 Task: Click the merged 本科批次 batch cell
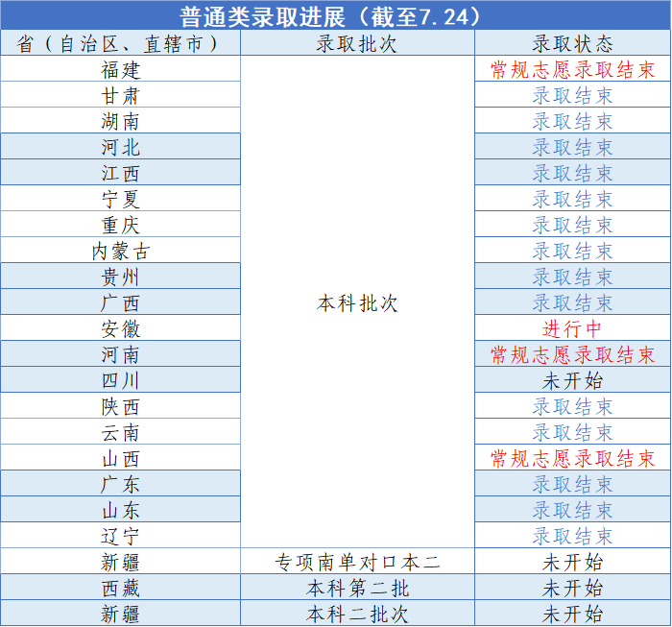pos(357,302)
